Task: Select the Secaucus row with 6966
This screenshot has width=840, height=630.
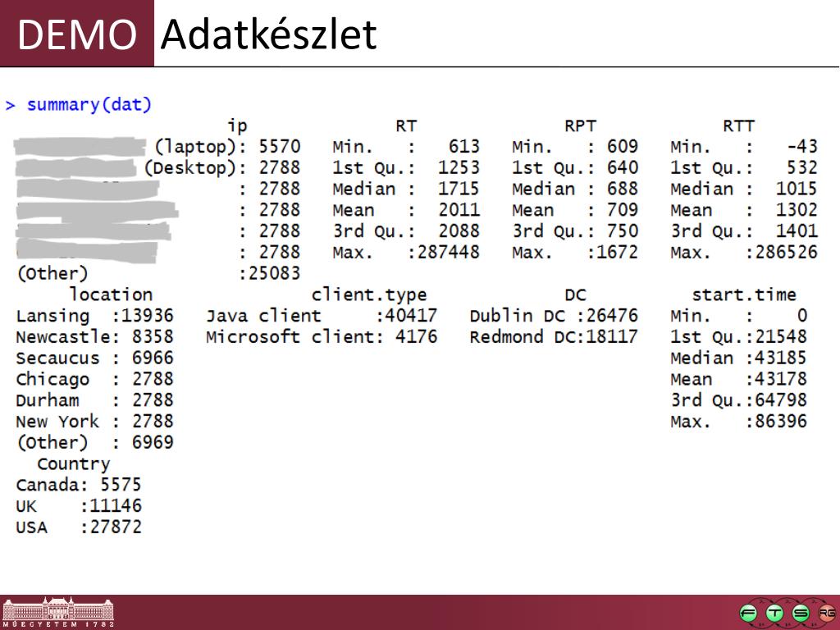Action: [x=95, y=358]
